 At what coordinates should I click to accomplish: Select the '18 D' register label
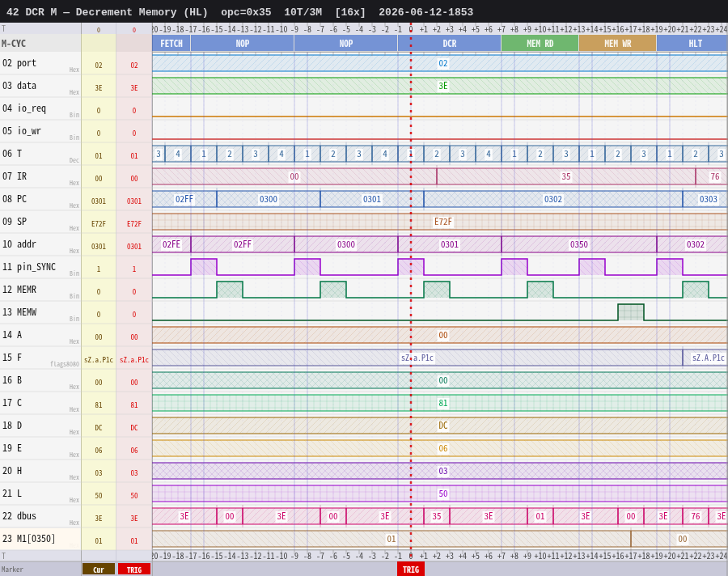tap(12, 426)
